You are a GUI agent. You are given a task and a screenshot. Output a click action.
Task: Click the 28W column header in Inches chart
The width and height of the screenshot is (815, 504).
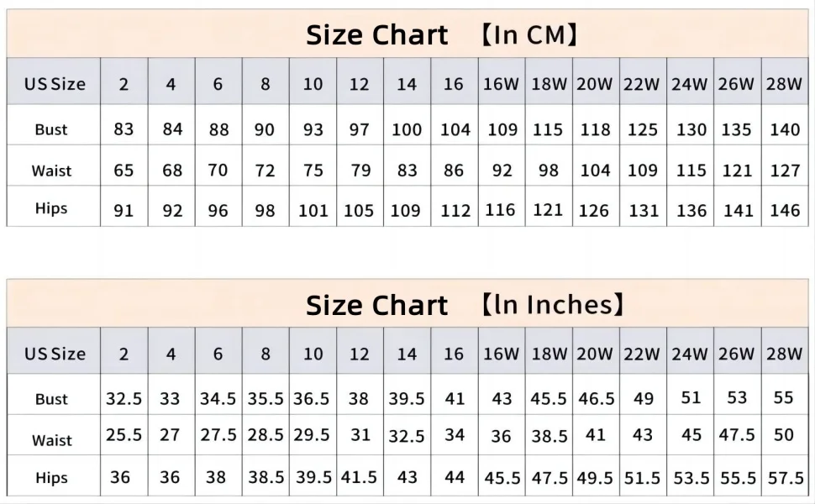[785, 354]
